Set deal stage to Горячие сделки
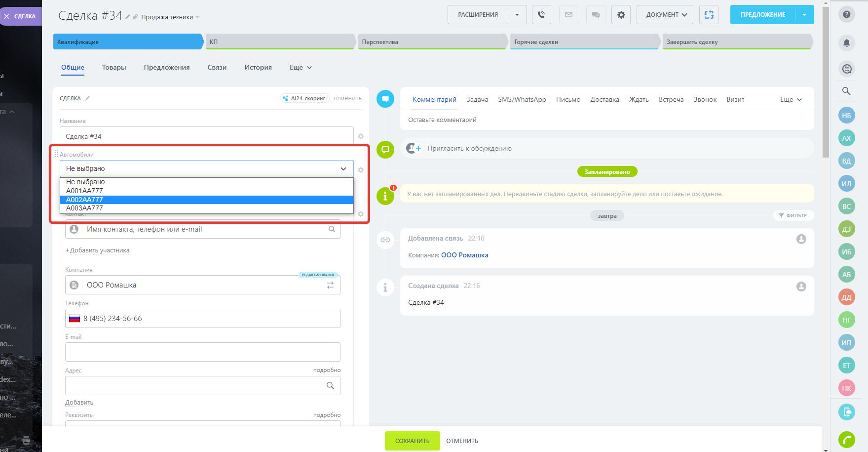Viewport: 868px width, 452px height. pos(584,42)
